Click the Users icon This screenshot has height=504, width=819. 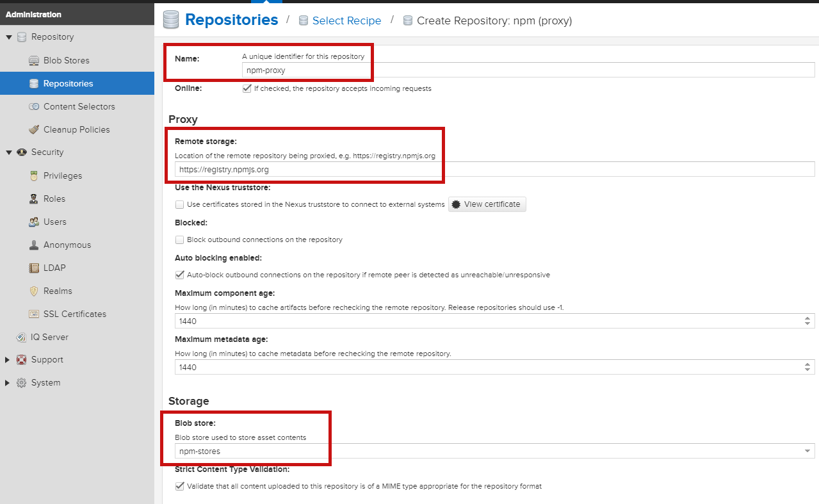[x=34, y=222]
